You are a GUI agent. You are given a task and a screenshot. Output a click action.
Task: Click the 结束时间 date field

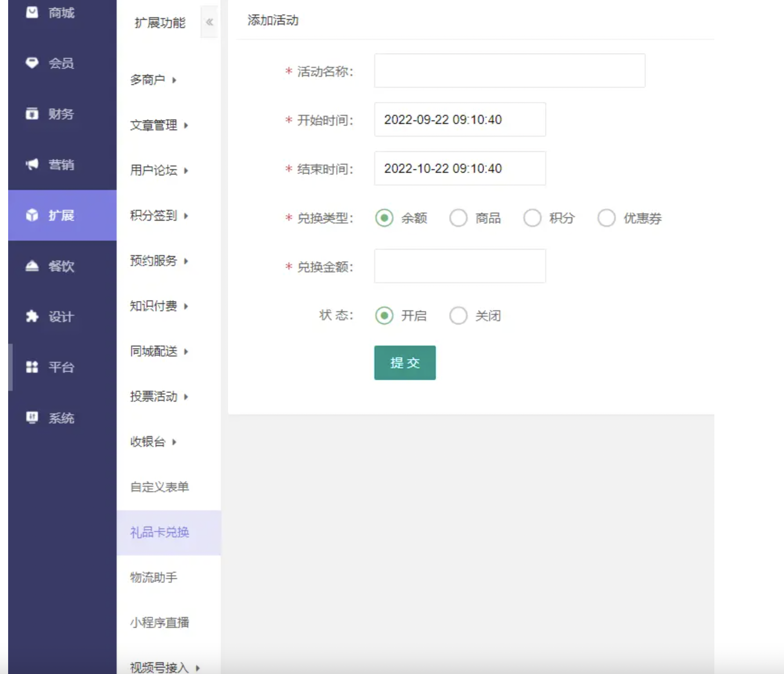click(460, 168)
